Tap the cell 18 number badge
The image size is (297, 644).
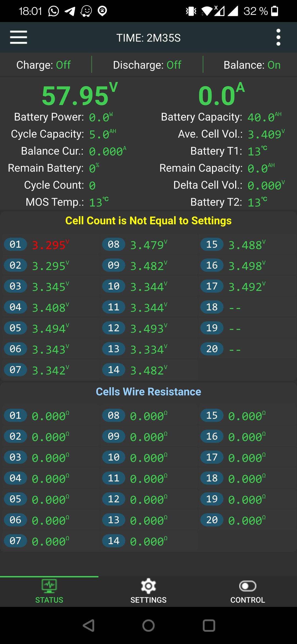212,307
